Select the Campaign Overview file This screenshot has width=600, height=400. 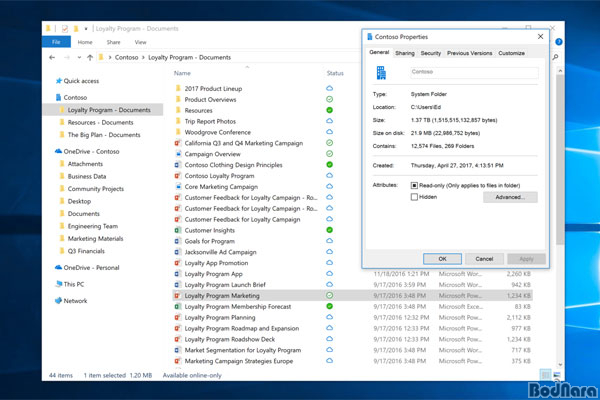(x=212, y=154)
